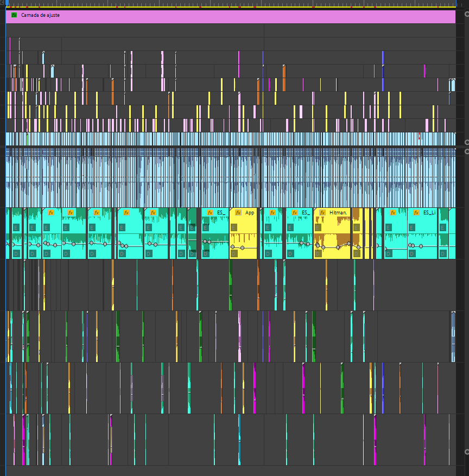Select the 'App' clip name label
This screenshot has width=469, height=476.
tap(250, 213)
